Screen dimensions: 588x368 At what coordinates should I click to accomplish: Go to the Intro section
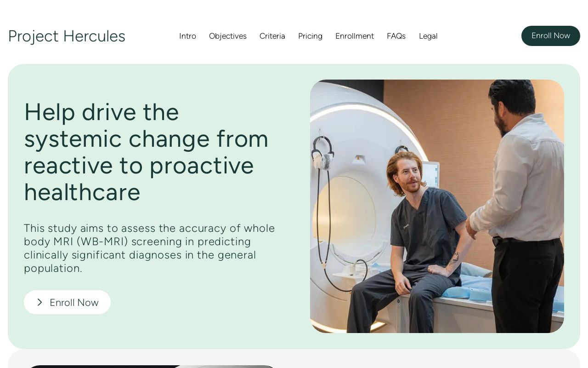pyautogui.click(x=187, y=36)
